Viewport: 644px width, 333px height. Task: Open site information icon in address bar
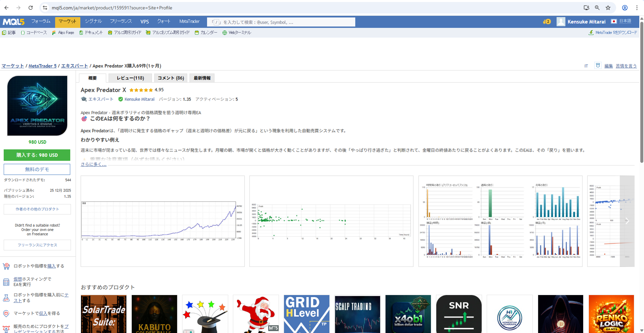click(45, 8)
